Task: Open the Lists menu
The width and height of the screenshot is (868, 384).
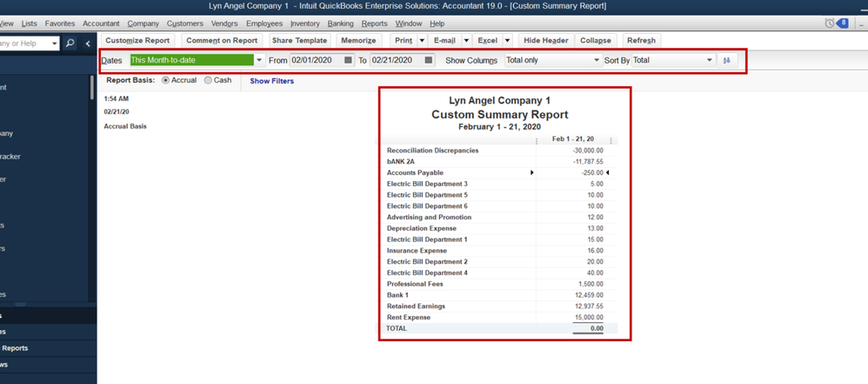Action: (30, 24)
